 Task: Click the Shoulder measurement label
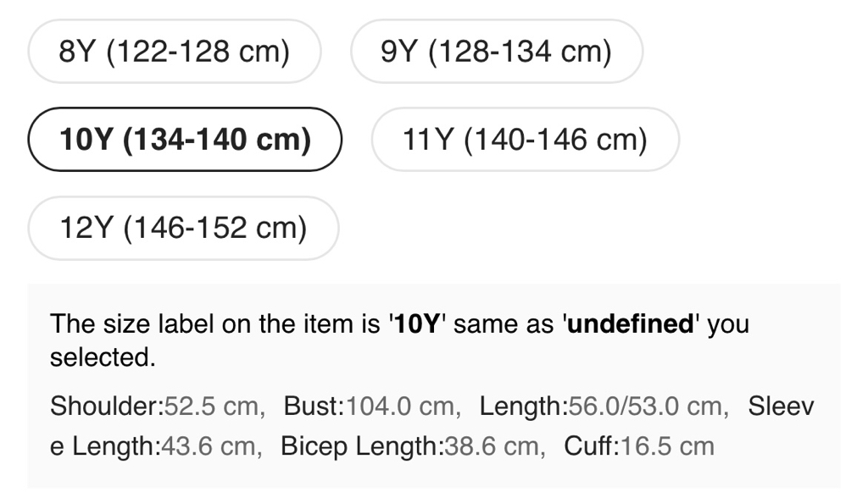[106, 406]
